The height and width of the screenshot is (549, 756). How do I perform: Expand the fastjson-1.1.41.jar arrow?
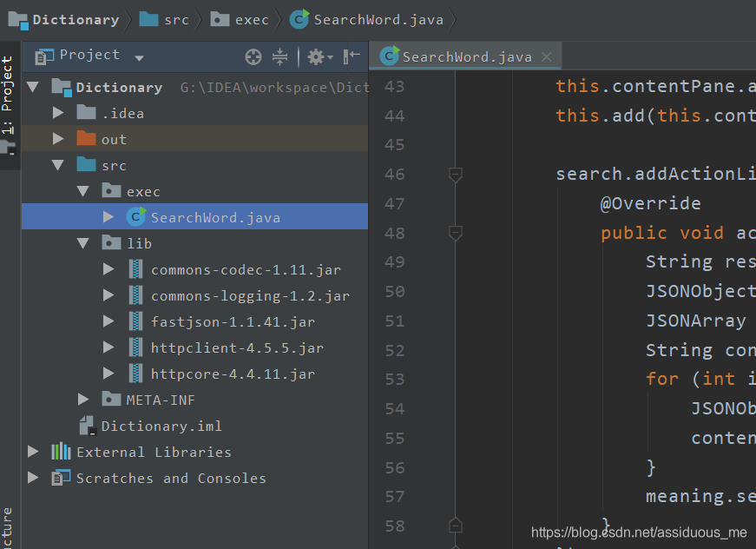pyautogui.click(x=108, y=321)
